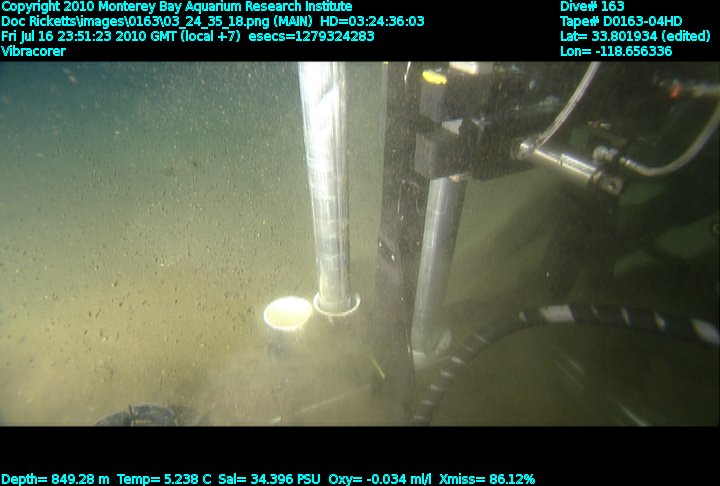The width and height of the screenshot is (720, 486).
Task: Click the 'Dive# 163' text
Action: tap(592, 6)
